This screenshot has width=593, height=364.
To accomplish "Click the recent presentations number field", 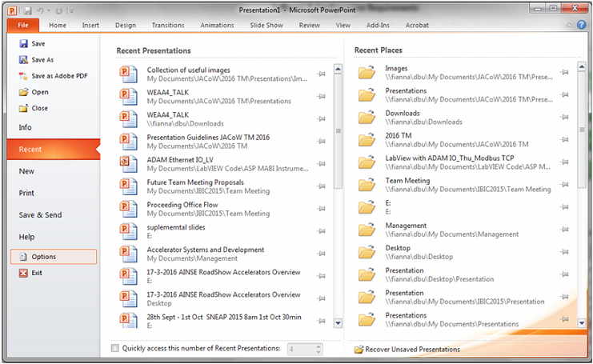I will (301, 349).
